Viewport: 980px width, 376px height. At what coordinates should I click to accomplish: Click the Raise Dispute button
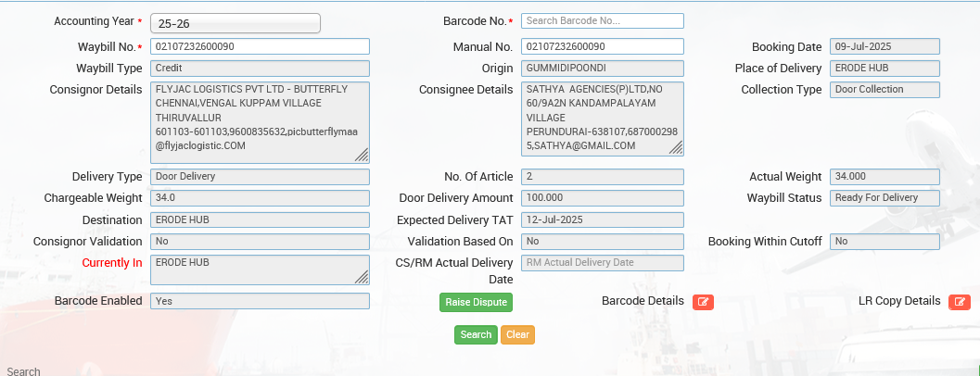pyautogui.click(x=476, y=302)
